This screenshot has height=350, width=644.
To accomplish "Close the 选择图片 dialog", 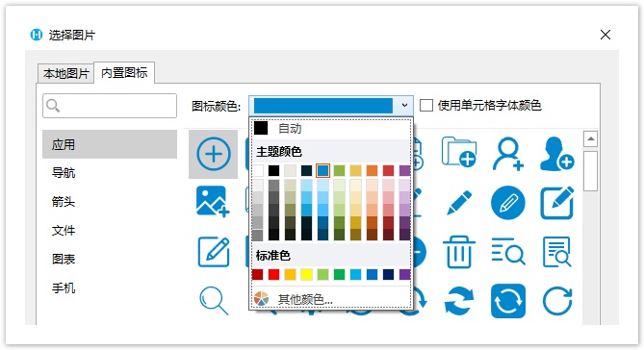I will pyautogui.click(x=605, y=35).
